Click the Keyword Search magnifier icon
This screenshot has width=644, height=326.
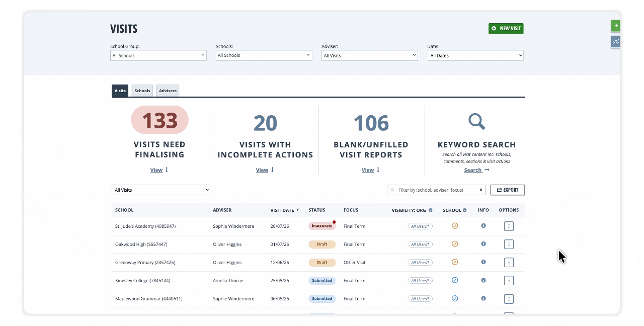[x=476, y=121]
